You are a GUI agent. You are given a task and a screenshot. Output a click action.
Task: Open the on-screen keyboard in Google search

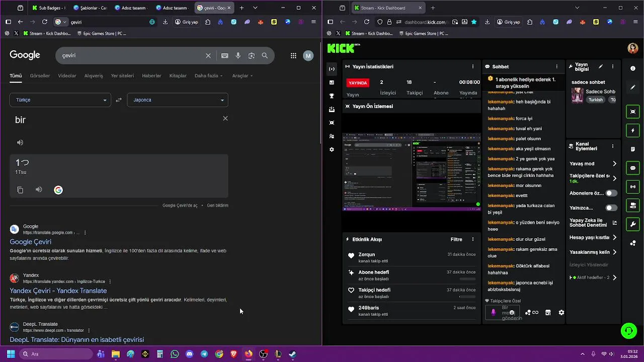224,56
